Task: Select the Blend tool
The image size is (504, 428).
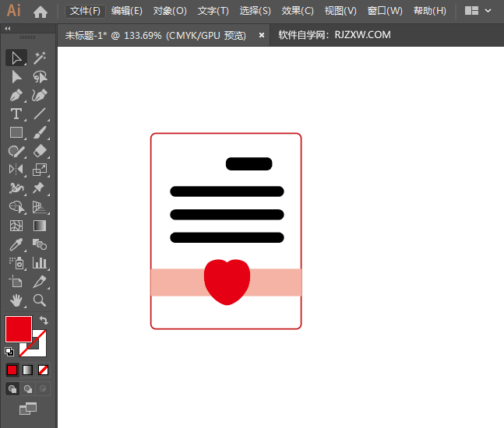Action: tap(40, 244)
